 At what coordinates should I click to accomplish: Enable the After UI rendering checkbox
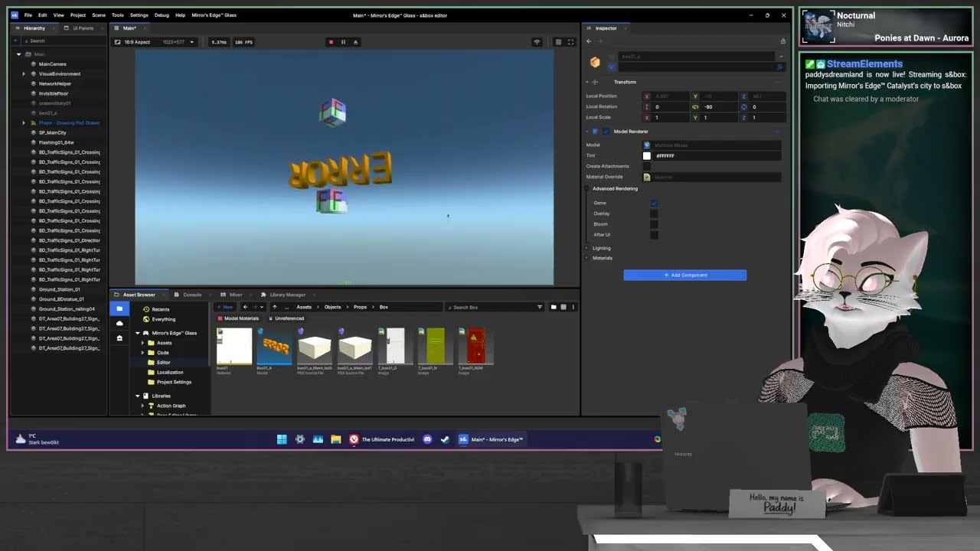654,235
